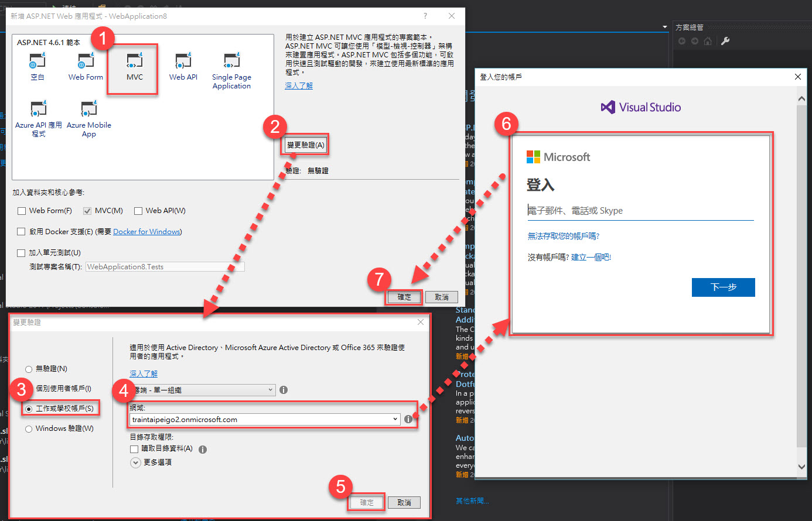Click the forward arrow in 方案總管 toolbar

click(694, 41)
